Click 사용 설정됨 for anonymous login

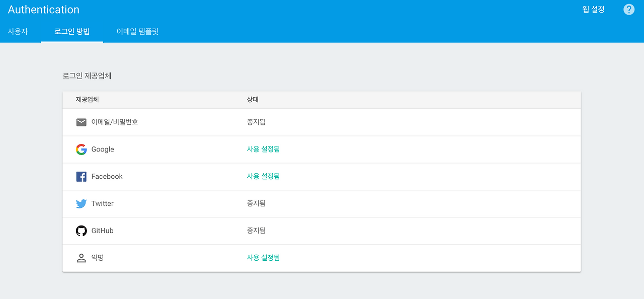263,257
